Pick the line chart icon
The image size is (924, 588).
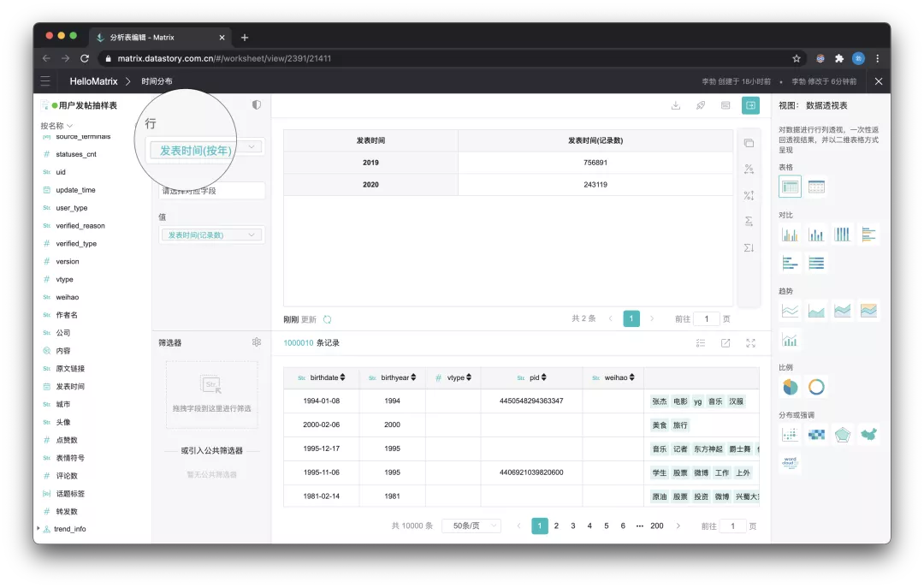(790, 310)
